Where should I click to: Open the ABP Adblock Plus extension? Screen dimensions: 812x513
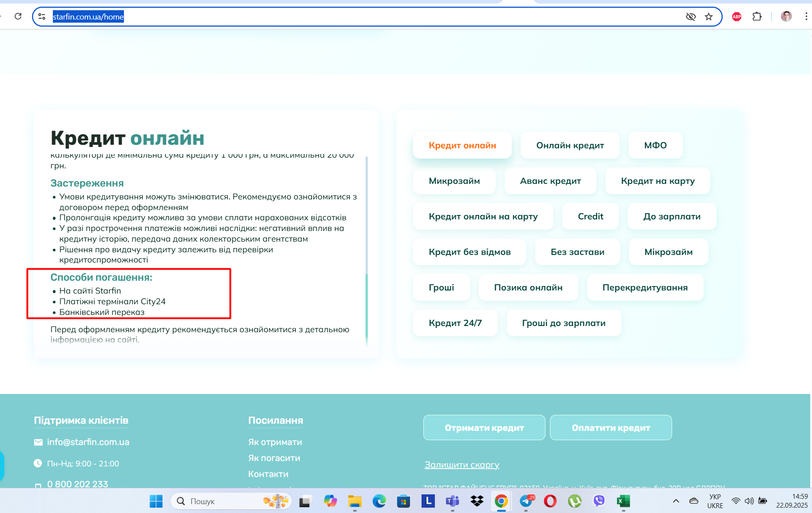(x=736, y=16)
